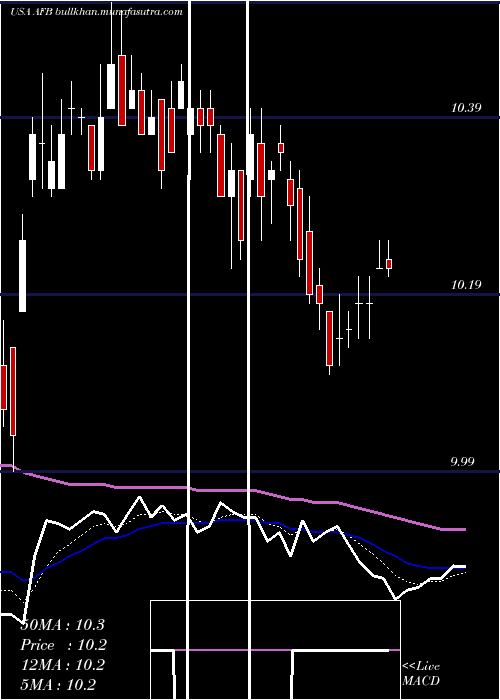
Task: Click the <<Live MACD label
Action: pyautogui.click(x=421, y=674)
